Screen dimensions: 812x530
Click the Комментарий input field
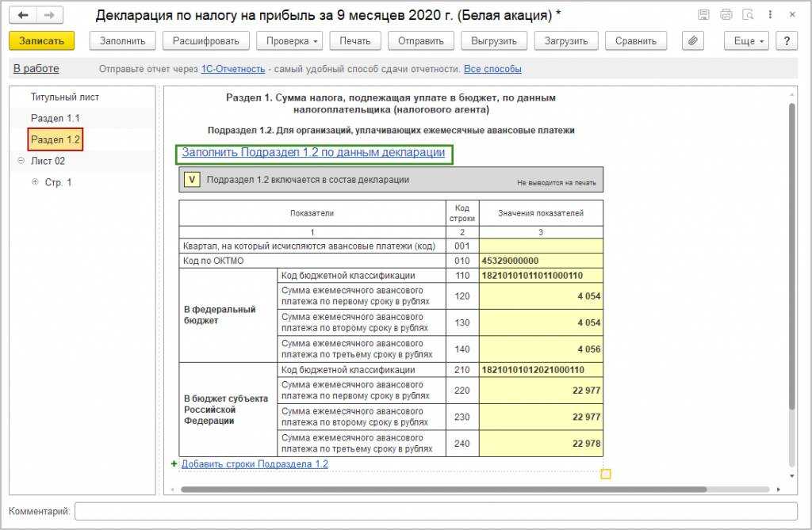pyautogui.click(x=435, y=512)
